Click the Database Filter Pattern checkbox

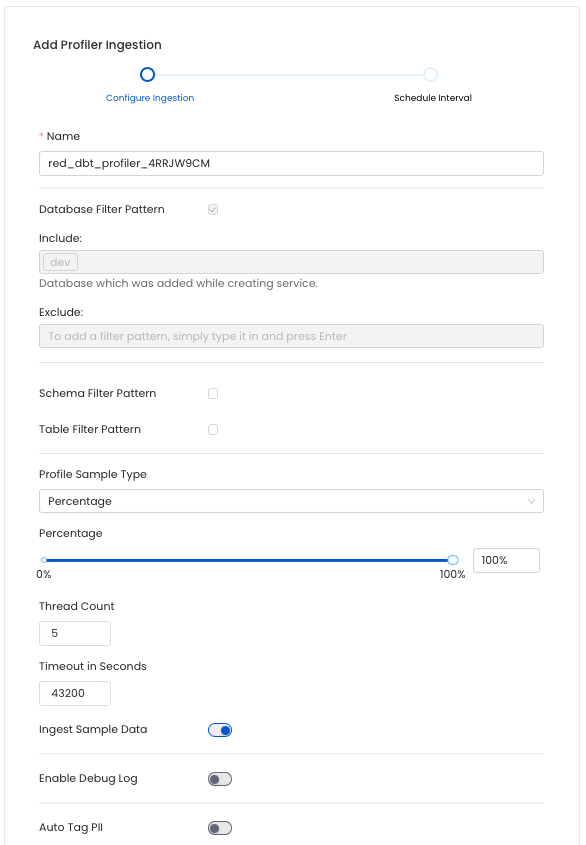pyautogui.click(x=212, y=209)
